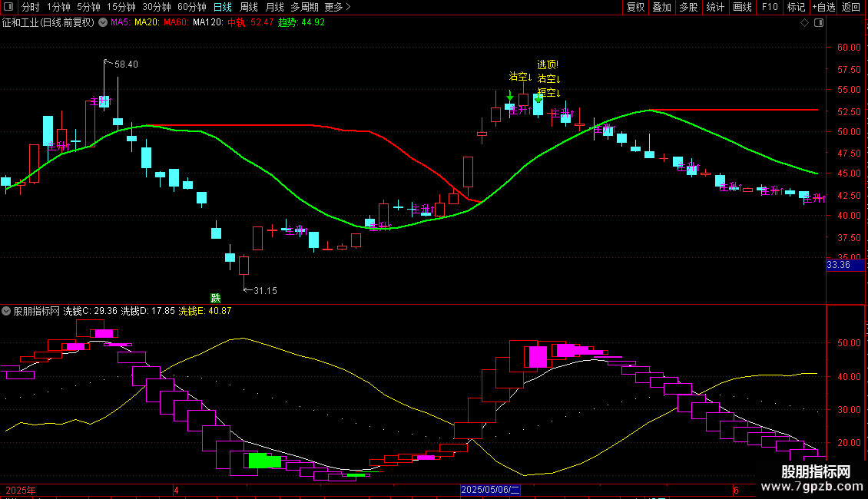Click the 洗钱C: 29.36 value
This screenshot has height=499, width=868.
pyautogui.click(x=90, y=311)
